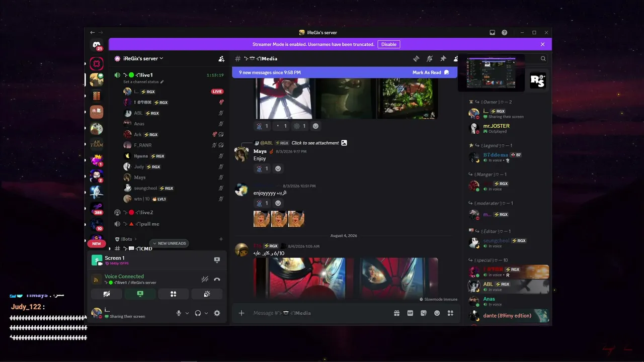Open the attachment plus button in message box
644x362 pixels.
coord(242,313)
